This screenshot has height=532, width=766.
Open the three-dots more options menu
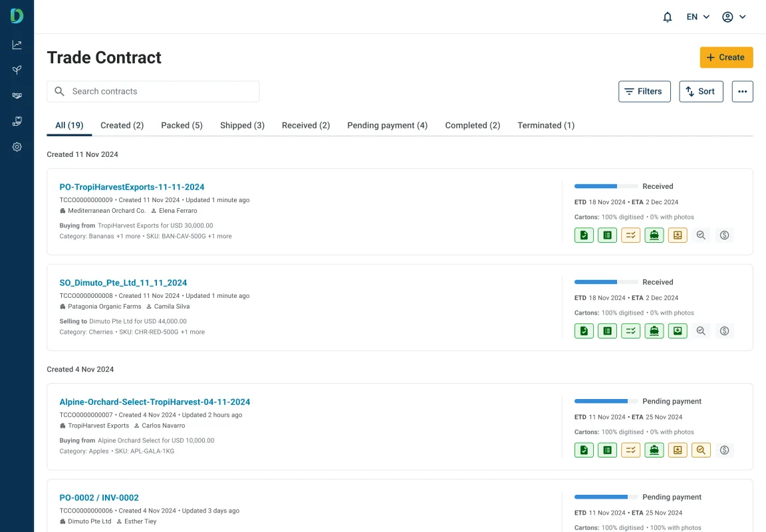click(742, 92)
